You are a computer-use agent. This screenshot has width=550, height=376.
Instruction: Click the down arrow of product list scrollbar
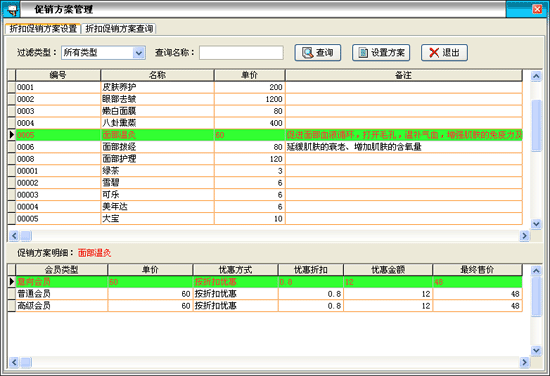(536, 223)
